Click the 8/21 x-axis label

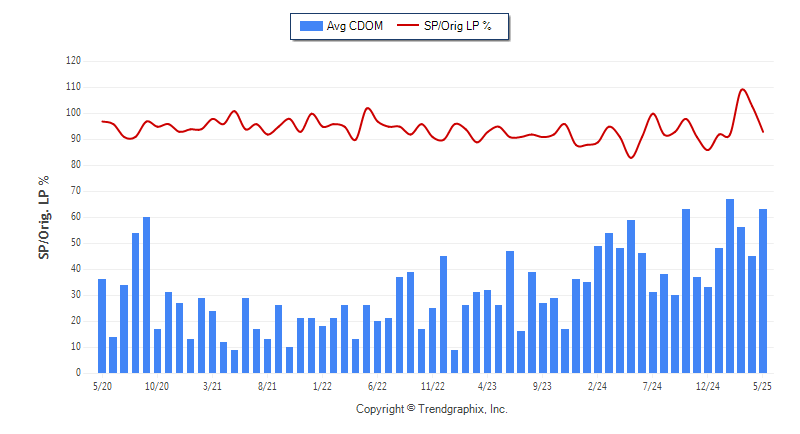point(267,387)
